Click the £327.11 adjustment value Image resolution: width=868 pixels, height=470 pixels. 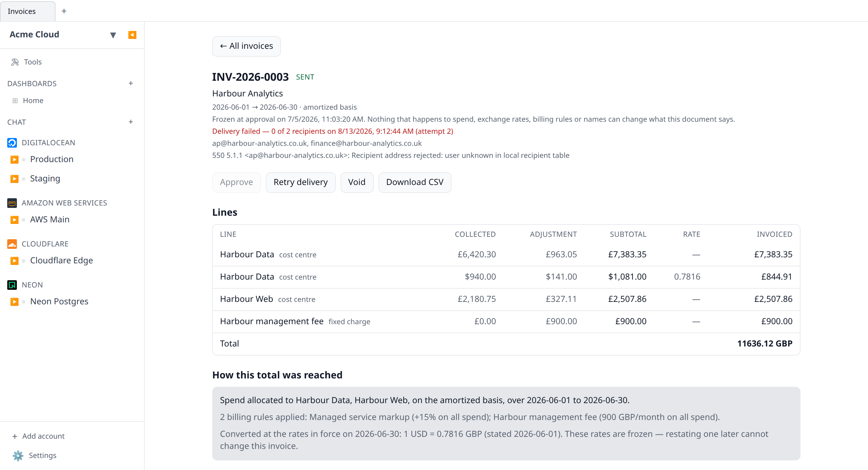pyautogui.click(x=561, y=299)
